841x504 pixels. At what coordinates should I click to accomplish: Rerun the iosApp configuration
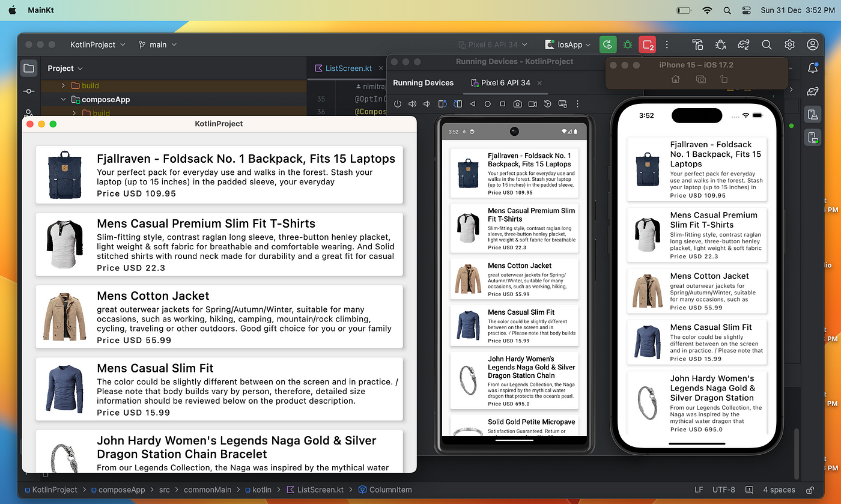tap(608, 44)
